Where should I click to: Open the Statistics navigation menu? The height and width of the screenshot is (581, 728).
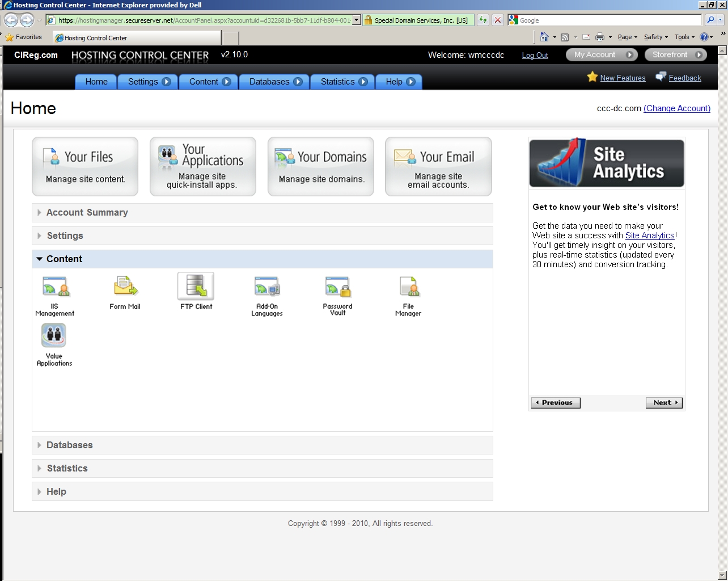pos(343,82)
